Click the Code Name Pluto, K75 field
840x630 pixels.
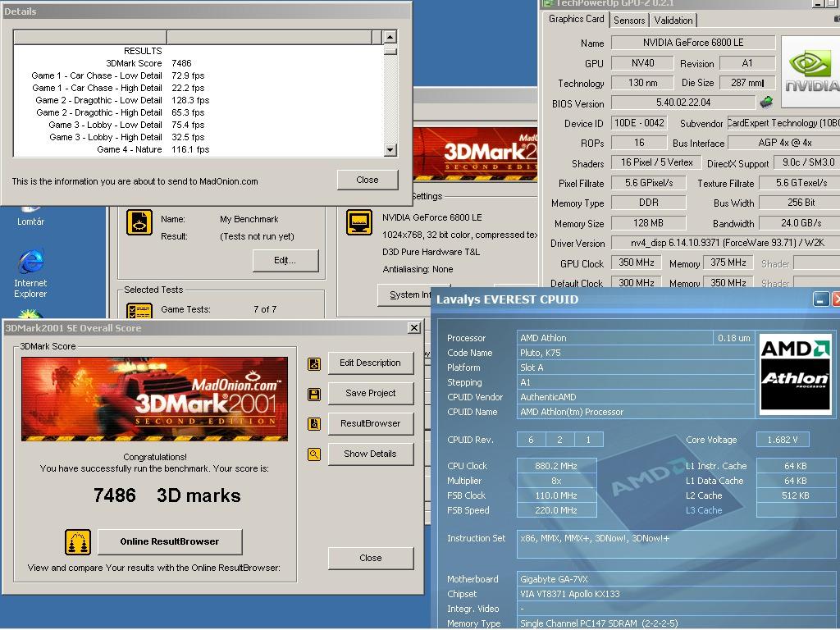point(636,353)
